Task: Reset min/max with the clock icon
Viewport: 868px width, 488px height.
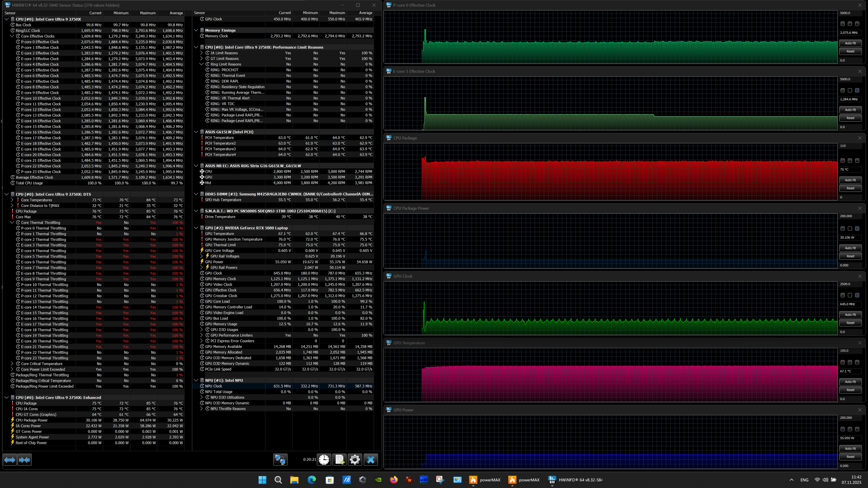Action: [324, 460]
